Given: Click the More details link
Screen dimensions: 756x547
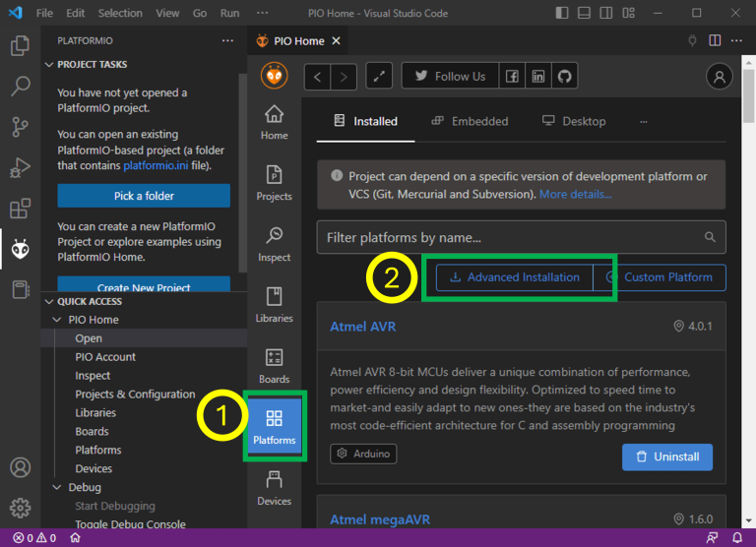Looking at the screenshot, I should coord(575,195).
